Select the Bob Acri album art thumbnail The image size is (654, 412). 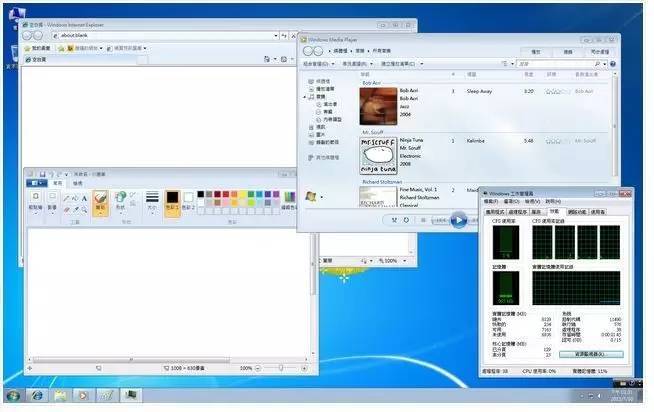click(378, 102)
